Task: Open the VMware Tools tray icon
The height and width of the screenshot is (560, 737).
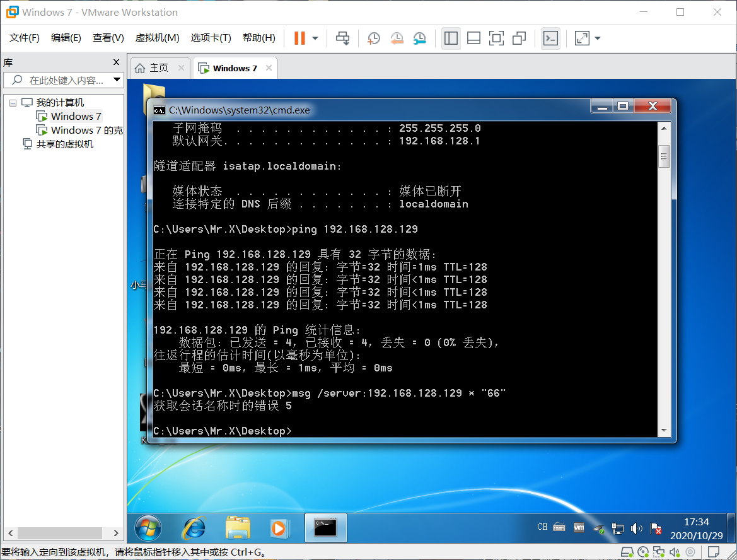Action: (x=579, y=528)
